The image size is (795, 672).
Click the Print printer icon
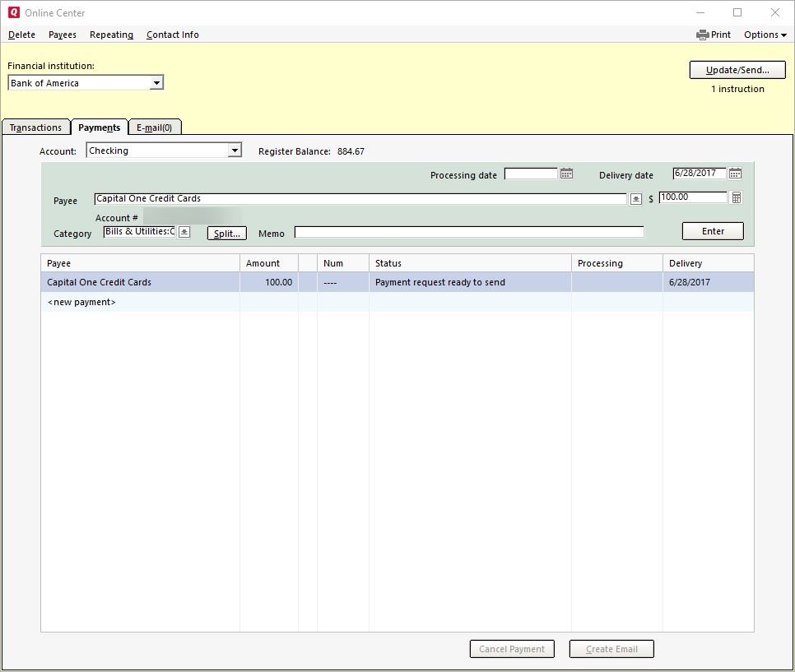[x=702, y=35]
